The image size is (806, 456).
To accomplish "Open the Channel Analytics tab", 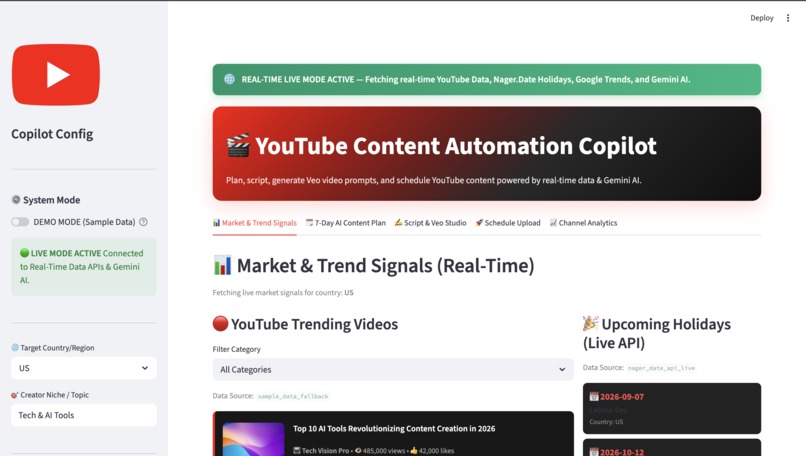I will (583, 223).
